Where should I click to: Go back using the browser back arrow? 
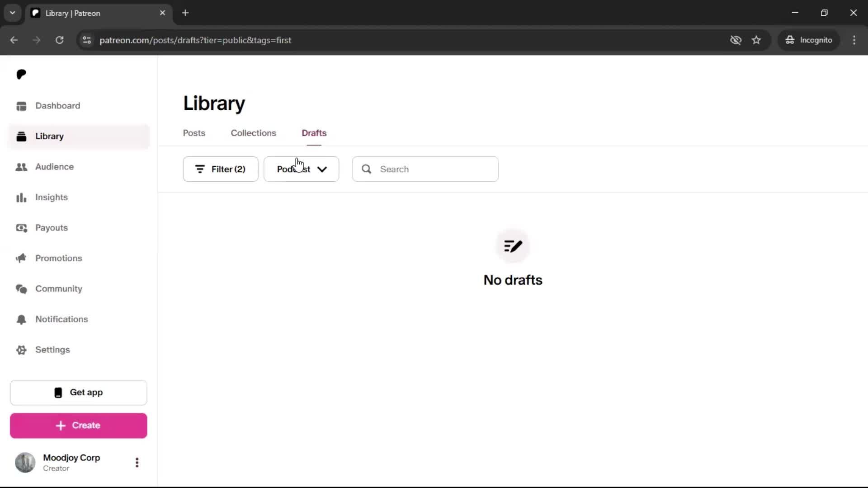pos(14,40)
